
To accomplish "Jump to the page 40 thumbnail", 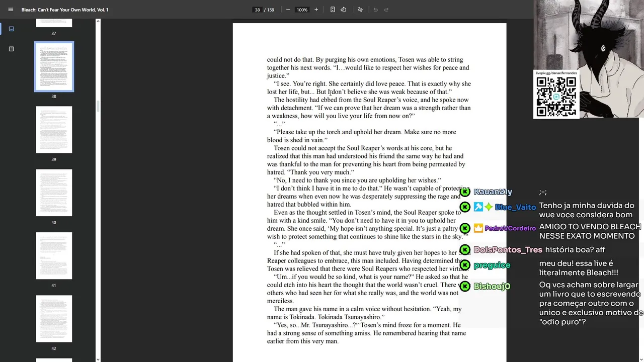I will pos(54,193).
